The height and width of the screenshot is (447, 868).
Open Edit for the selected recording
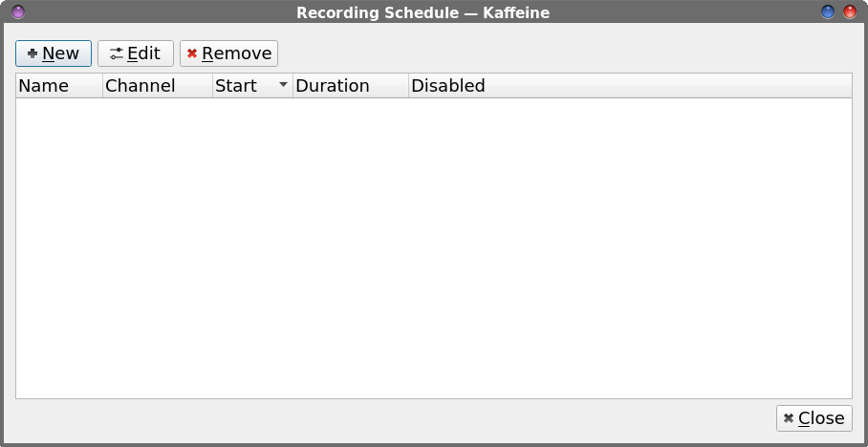pos(136,53)
